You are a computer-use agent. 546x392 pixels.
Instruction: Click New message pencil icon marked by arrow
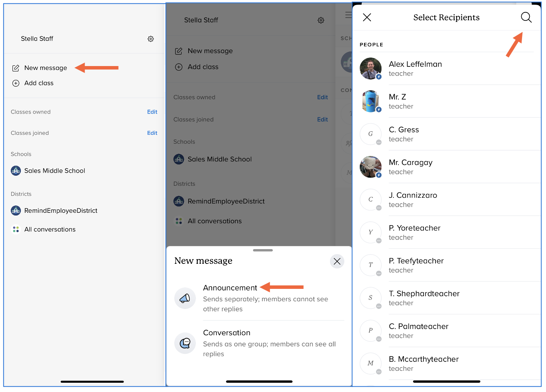[x=16, y=68]
